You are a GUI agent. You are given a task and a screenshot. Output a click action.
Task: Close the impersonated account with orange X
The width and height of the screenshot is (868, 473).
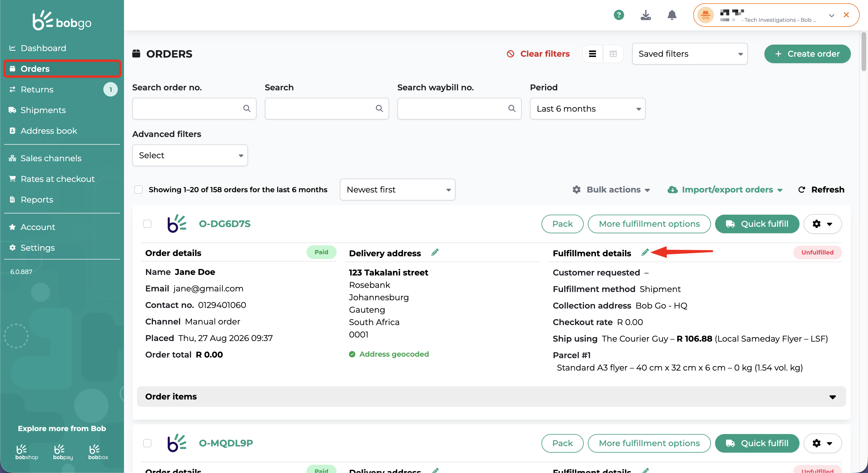(846, 15)
